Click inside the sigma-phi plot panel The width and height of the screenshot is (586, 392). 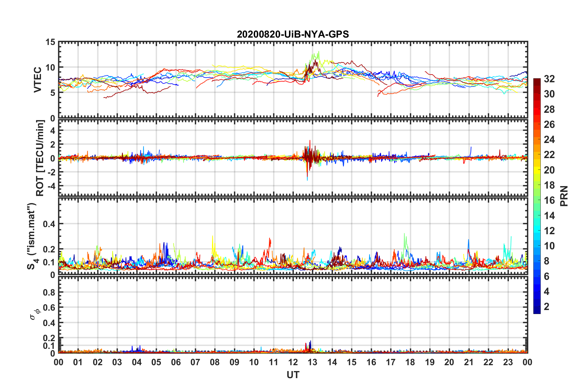[293, 314]
